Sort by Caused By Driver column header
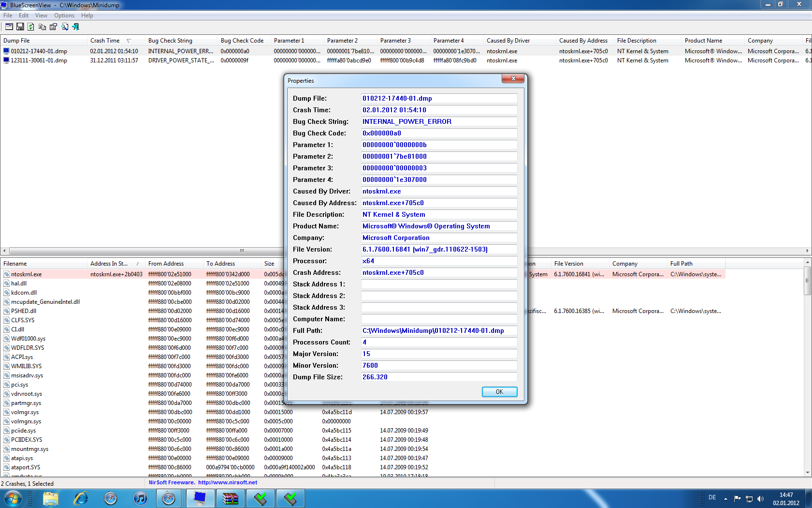The image size is (812, 508). point(520,41)
